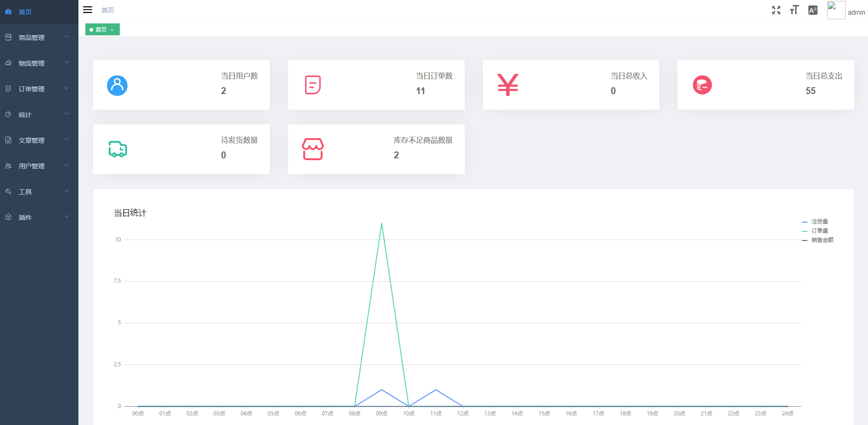Expand the 用户管理 sidebar menu
The image size is (868, 425).
[x=39, y=166]
